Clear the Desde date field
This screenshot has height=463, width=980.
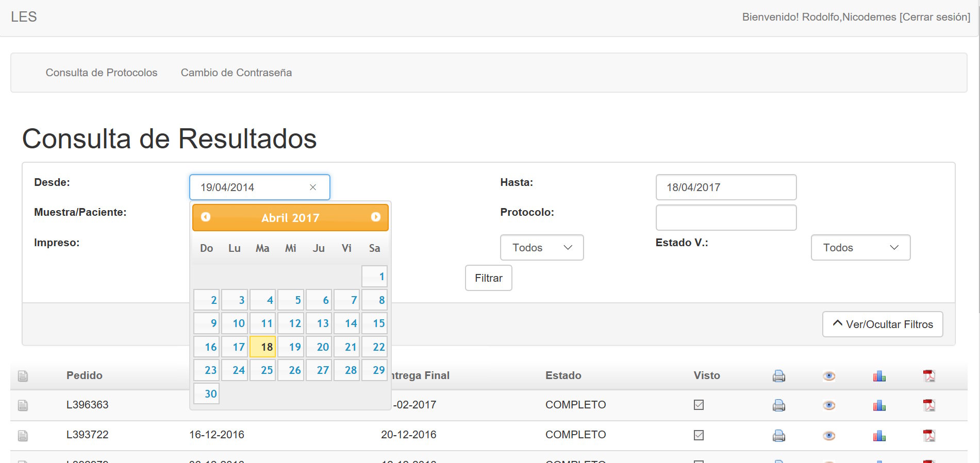coord(312,187)
